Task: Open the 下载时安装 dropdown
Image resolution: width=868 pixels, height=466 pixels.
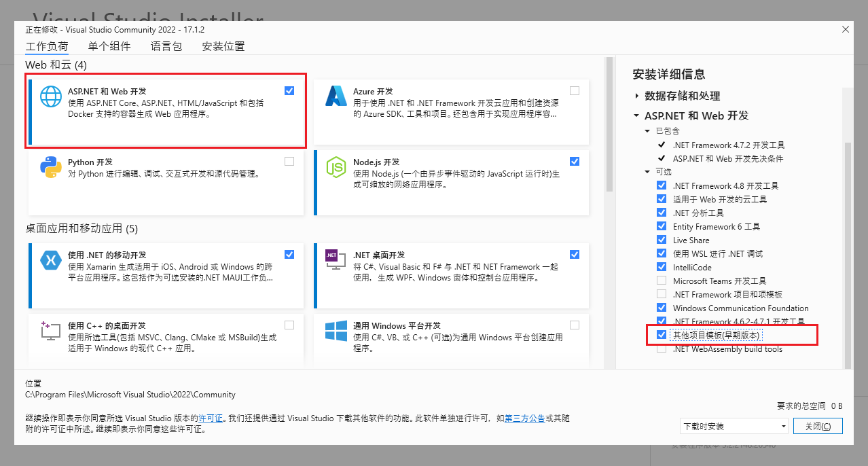Action: pyautogui.click(x=734, y=426)
